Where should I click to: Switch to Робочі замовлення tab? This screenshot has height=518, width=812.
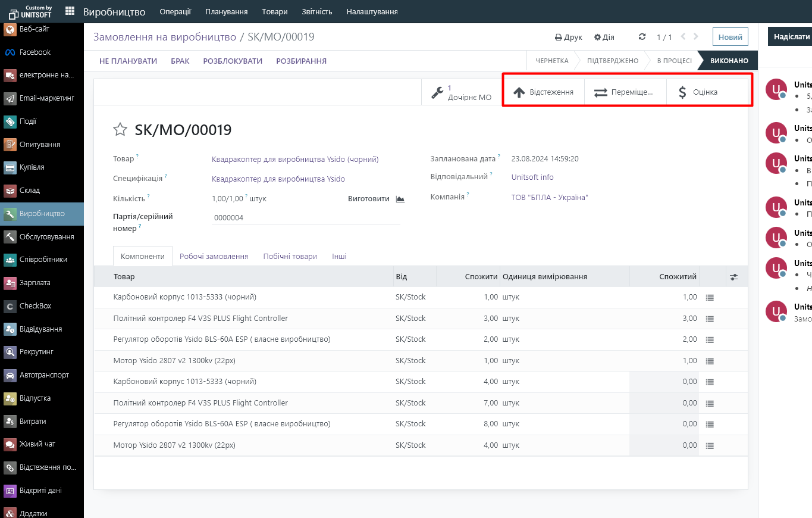214,257
